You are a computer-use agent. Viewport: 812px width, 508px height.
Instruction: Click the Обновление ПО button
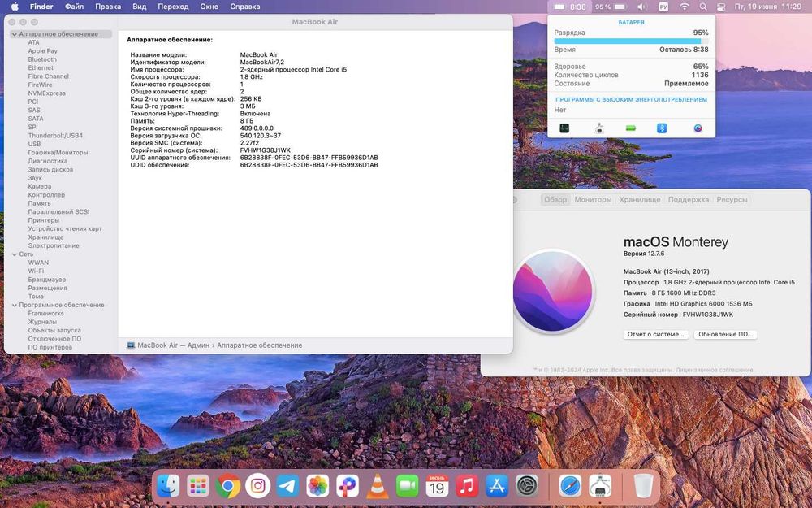click(725, 334)
